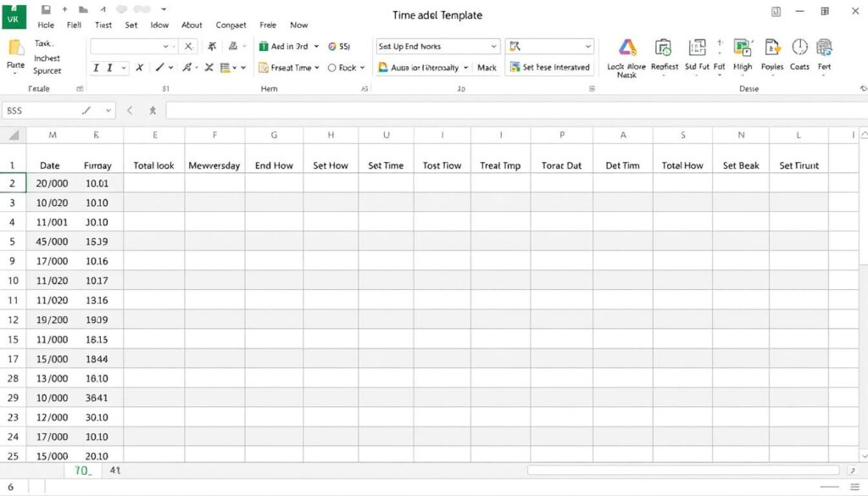Click the yellow list formatting icon

225,68
